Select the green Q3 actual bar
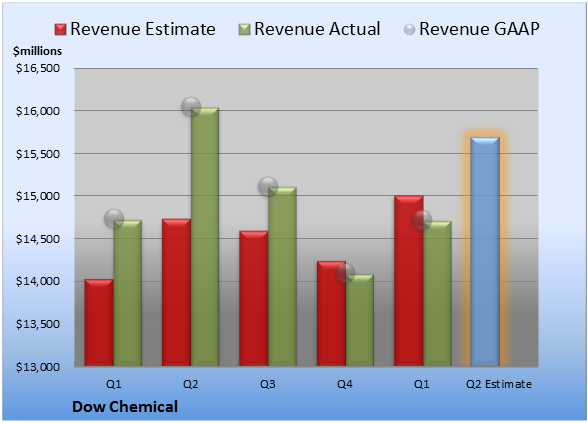Viewport: 588px width, 422px height. coord(282,276)
